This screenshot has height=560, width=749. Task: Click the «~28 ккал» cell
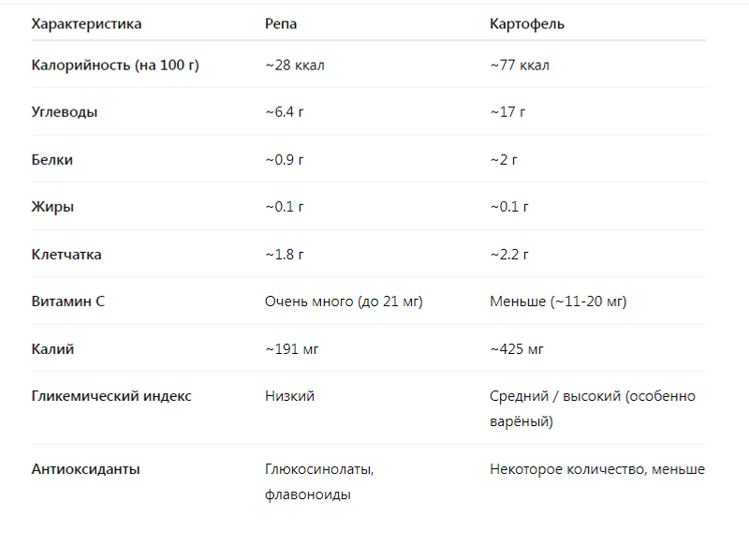pos(295,66)
